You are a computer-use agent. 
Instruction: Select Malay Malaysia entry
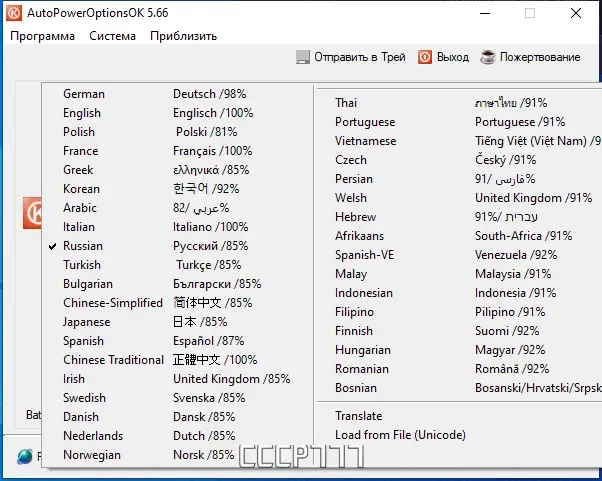(x=459, y=274)
